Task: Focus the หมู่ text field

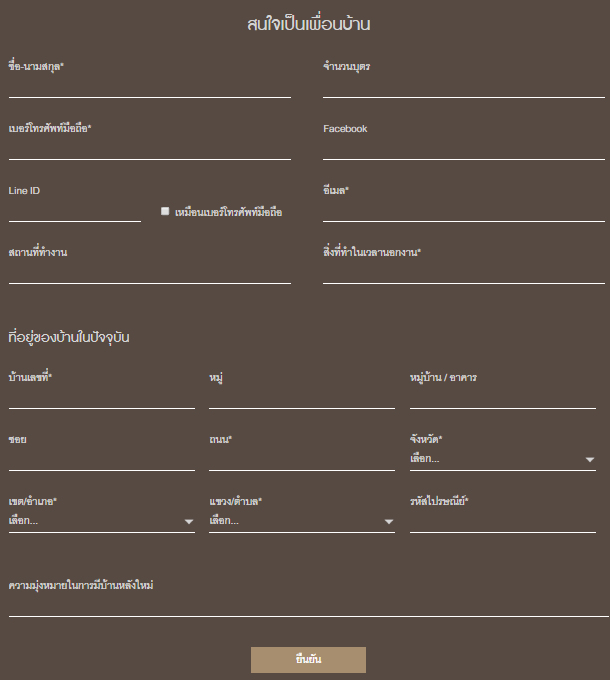Action: point(301,398)
